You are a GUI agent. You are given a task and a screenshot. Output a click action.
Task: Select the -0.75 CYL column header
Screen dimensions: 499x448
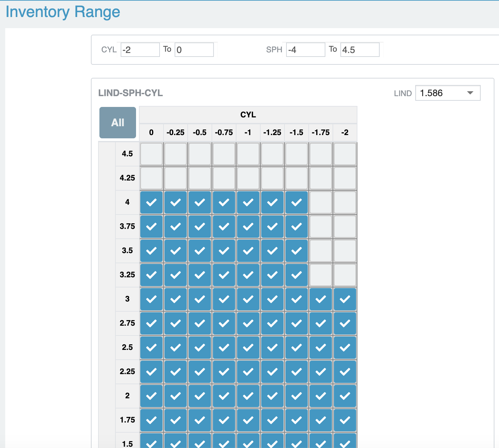click(x=224, y=132)
